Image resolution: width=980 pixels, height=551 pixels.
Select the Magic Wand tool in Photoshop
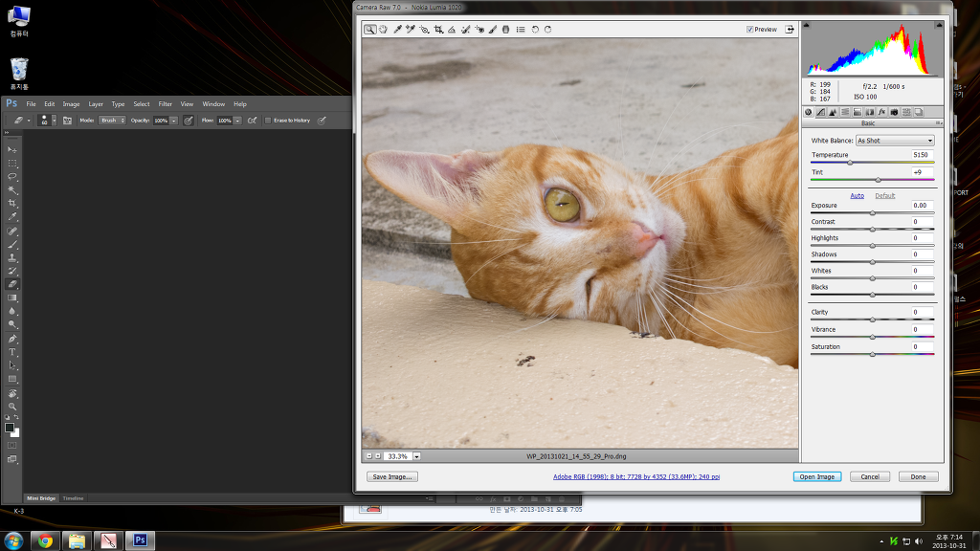pos(12,190)
